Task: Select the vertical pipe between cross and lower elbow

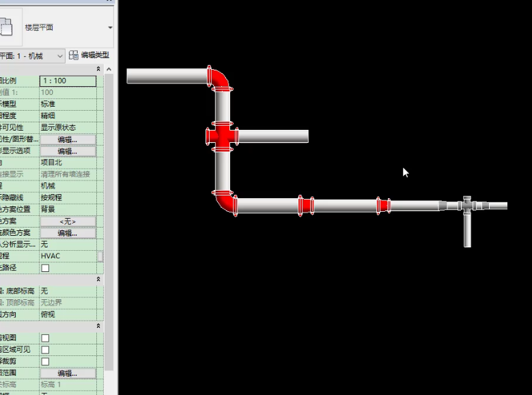Action: pos(223,171)
